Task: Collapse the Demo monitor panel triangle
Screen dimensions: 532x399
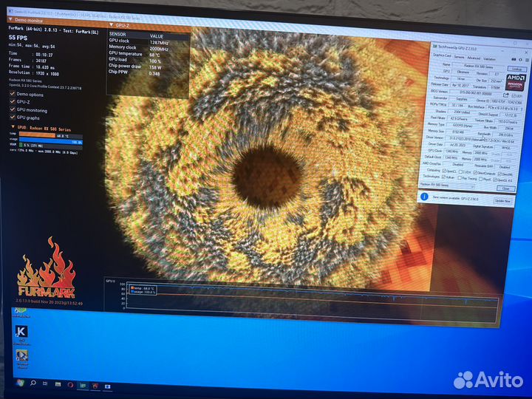Action: (10, 19)
